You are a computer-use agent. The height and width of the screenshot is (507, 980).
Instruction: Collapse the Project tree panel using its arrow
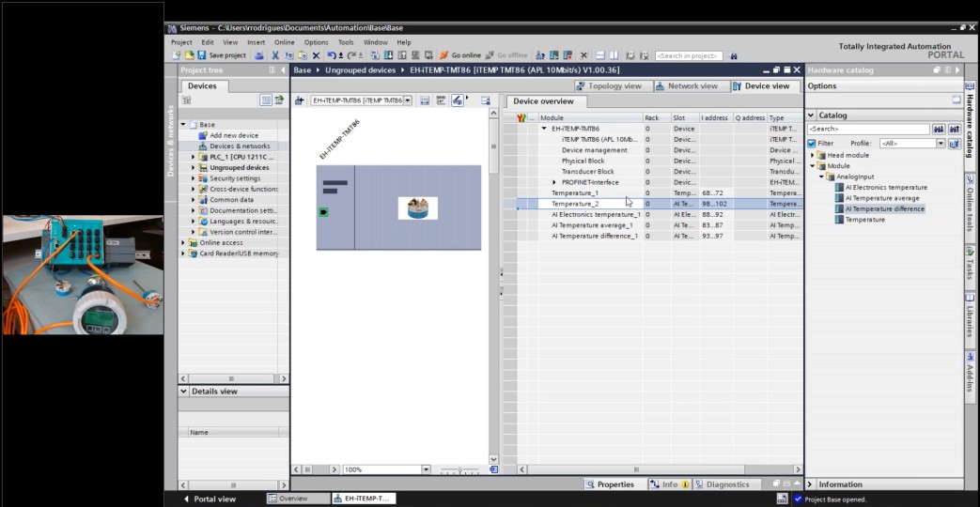pos(283,69)
